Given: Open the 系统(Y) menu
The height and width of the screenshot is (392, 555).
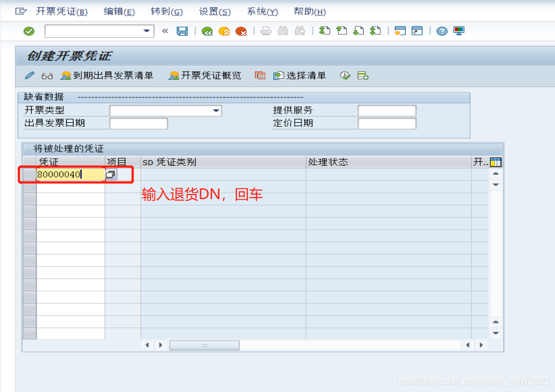Looking at the screenshot, I should (263, 12).
